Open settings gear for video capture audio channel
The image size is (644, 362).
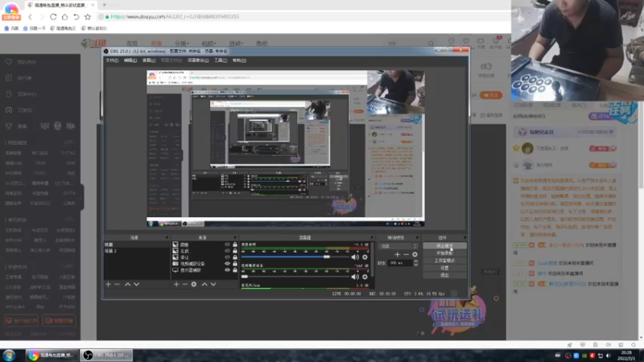click(365, 277)
